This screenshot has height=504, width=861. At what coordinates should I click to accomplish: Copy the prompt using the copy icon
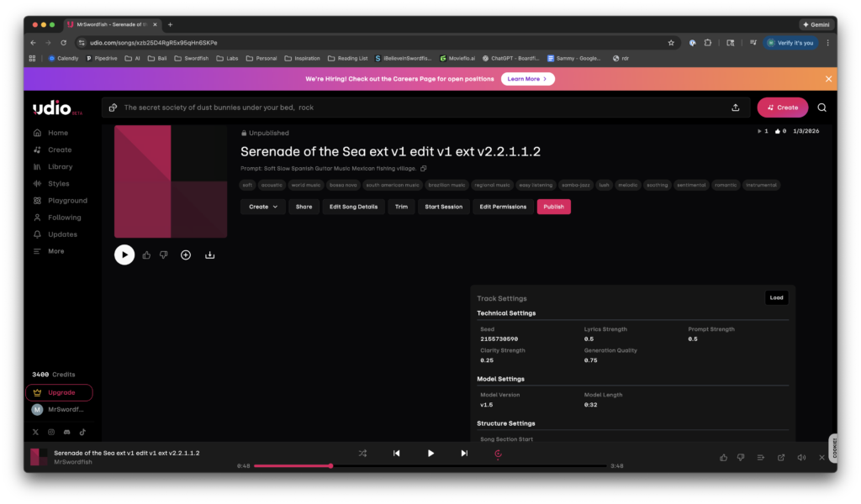424,168
